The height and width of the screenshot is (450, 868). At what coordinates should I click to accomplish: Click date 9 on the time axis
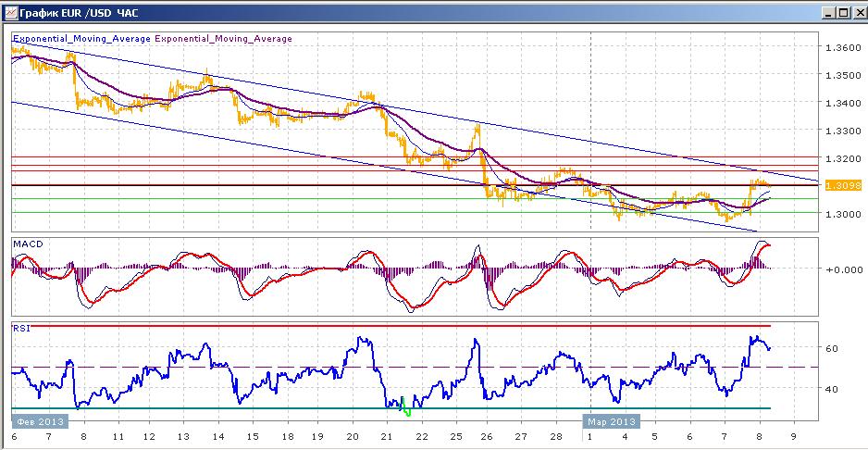pyautogui.click(x=795, y=436)
